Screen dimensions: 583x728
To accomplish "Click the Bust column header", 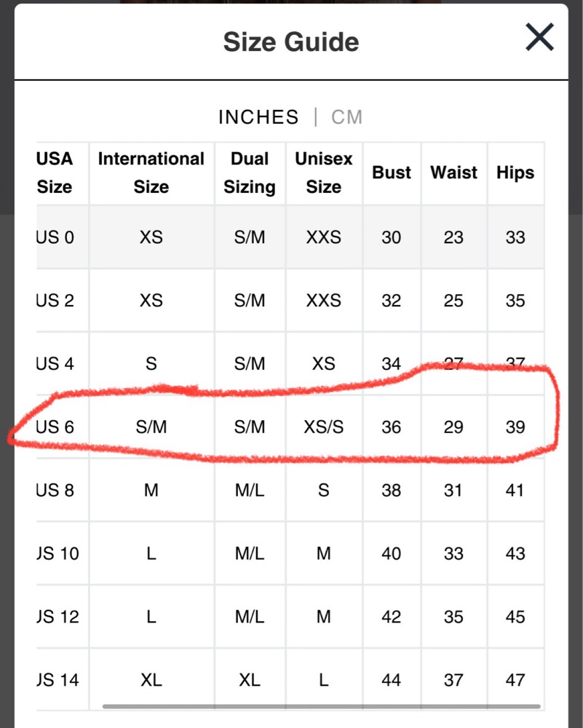I will pos(392,173).
